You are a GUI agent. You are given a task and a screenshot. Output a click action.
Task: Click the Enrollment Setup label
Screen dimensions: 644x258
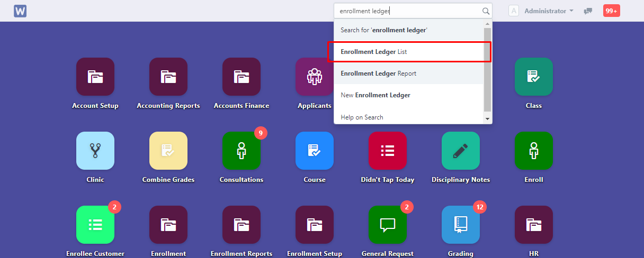[315, 254]
